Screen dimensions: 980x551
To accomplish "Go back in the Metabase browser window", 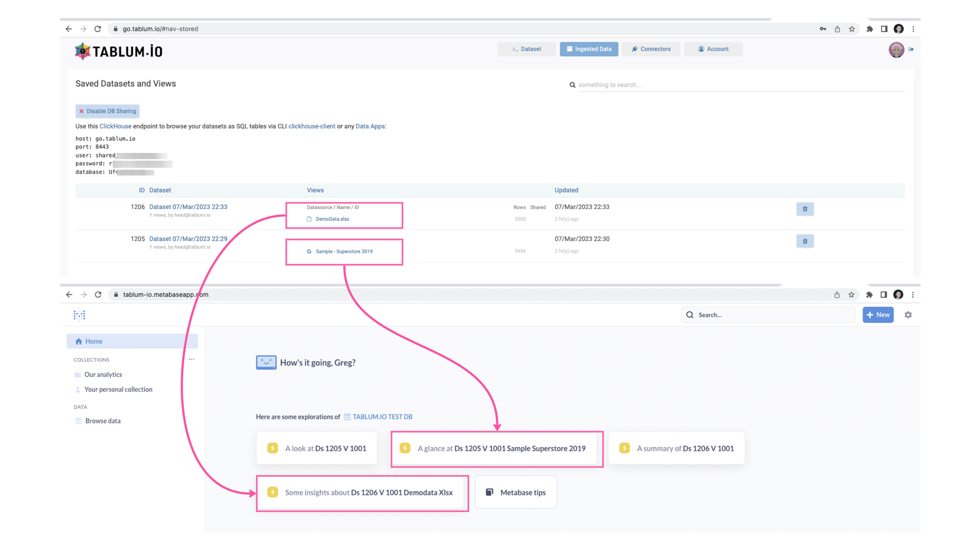I will point(69,294).
